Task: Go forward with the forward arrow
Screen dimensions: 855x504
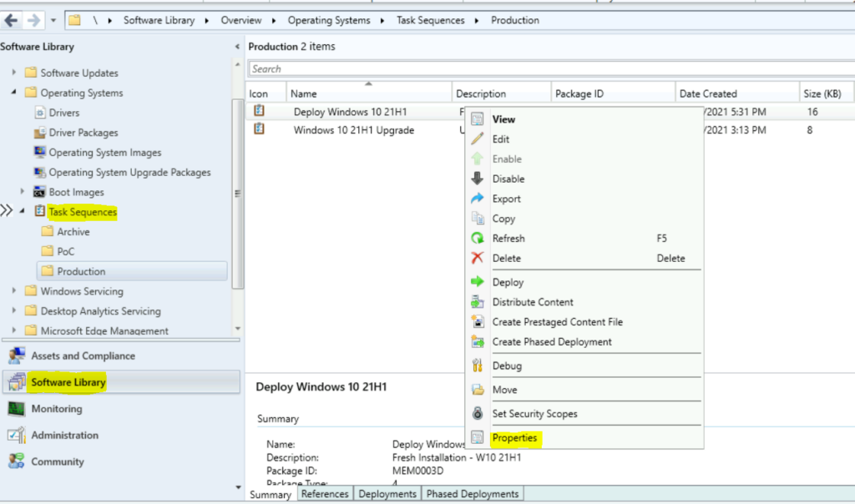Action: pos(33,21)
